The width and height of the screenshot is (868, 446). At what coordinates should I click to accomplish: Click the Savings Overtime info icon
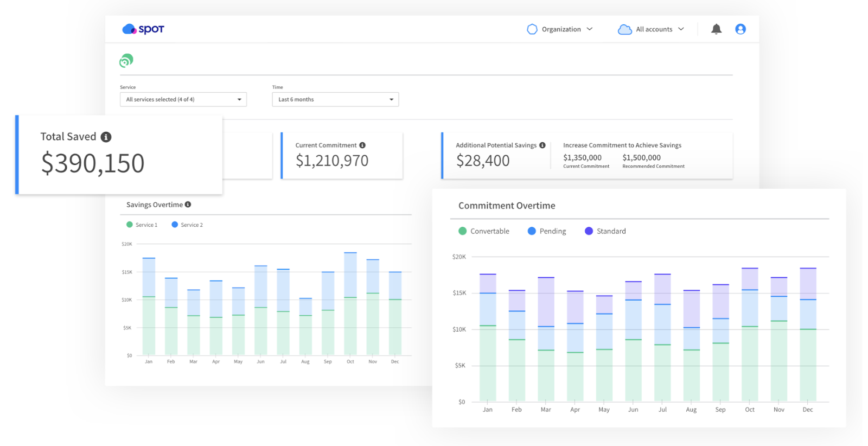(x=188, y=205)
